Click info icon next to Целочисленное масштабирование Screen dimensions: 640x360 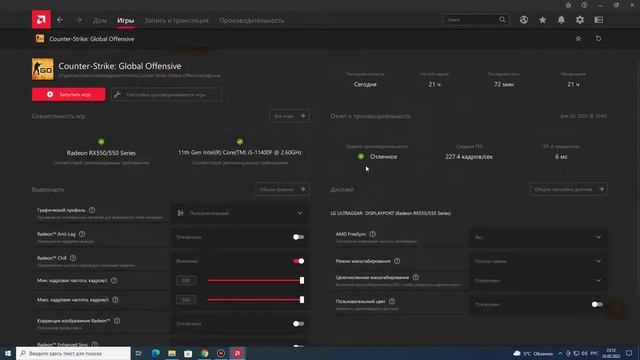click(x=416, y=277)
